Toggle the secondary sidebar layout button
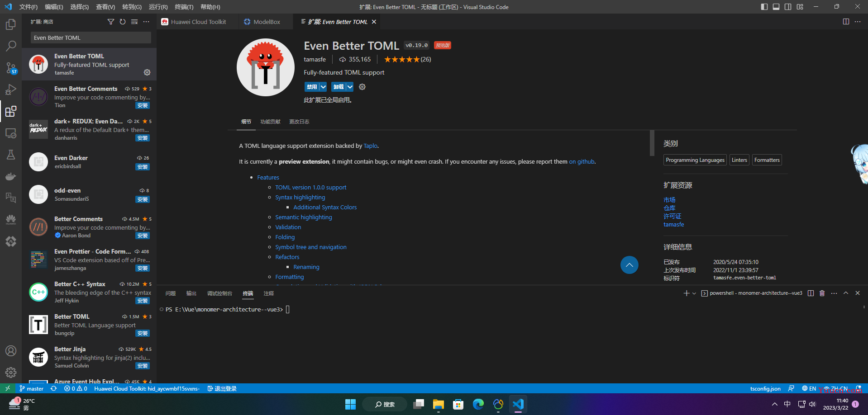The image size is (868, 415). [788, 7]
